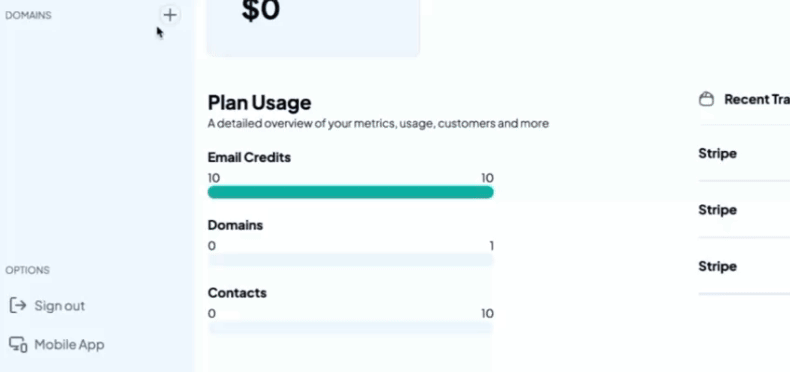Click the Mobile App device icon

click(x=18, y=345)
